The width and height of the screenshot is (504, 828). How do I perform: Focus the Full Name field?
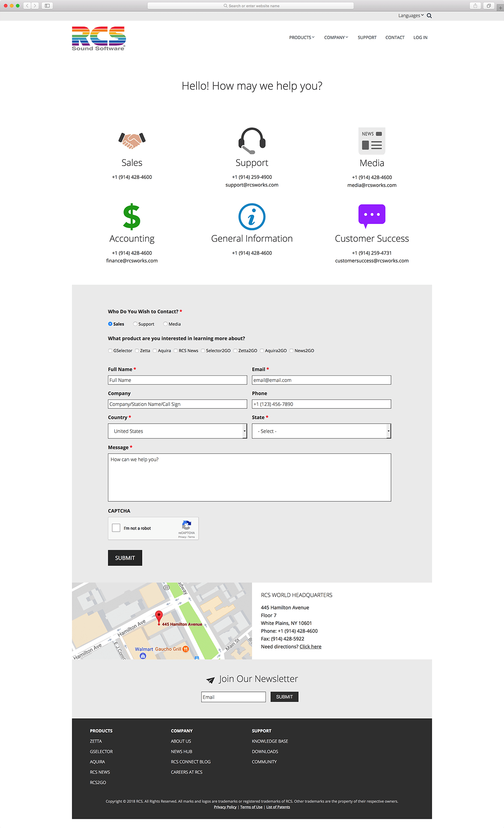tap(177, 380)
